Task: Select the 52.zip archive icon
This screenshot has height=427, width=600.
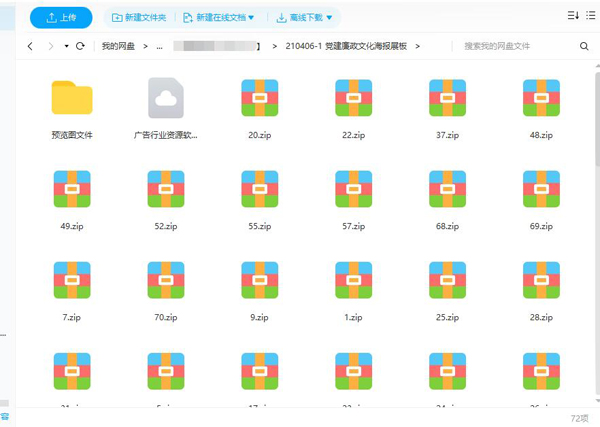Action: pyautogui.click(x=166, y=189)
